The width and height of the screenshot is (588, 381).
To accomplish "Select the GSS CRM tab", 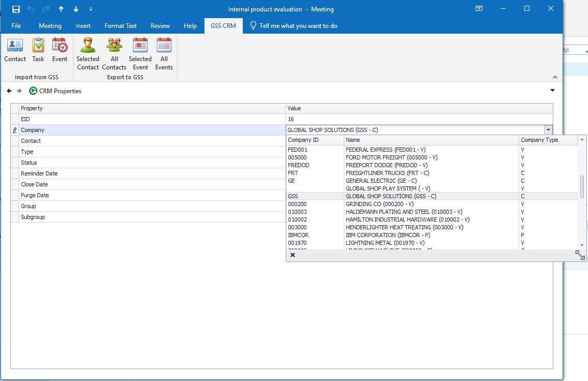I will [224, 25].
